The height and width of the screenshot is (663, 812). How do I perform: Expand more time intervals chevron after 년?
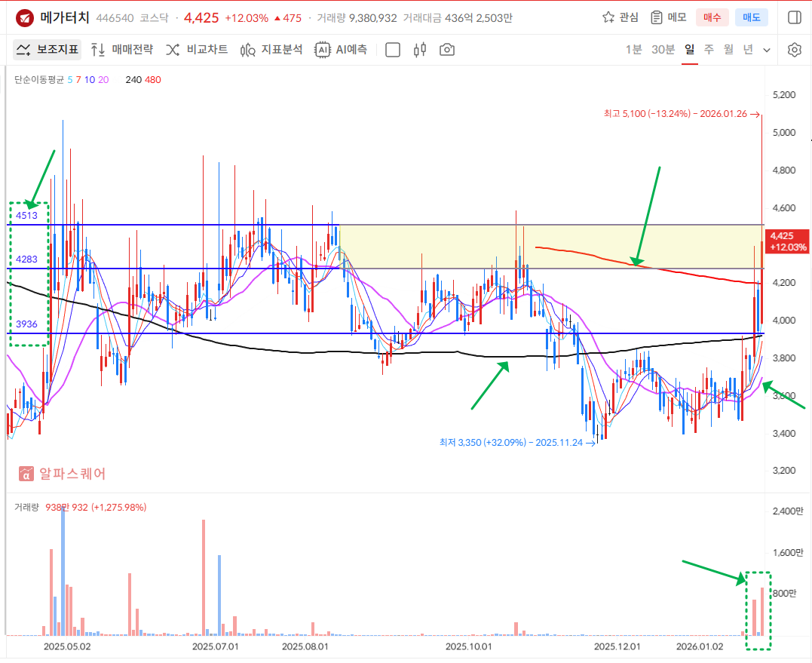pos(767,50)
